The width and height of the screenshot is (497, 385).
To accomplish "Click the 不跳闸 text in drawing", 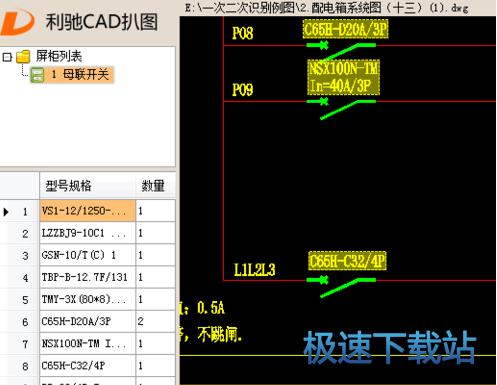I will (219, 334).
